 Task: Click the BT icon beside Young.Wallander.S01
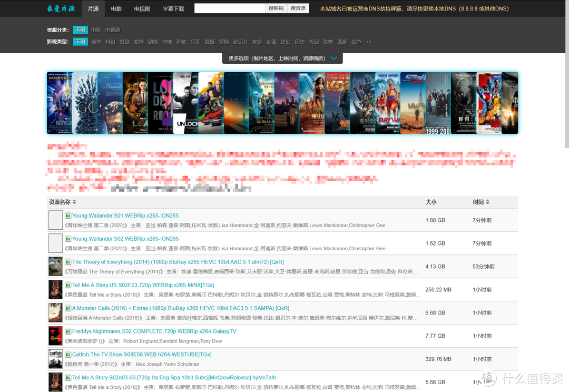point(67,215)
